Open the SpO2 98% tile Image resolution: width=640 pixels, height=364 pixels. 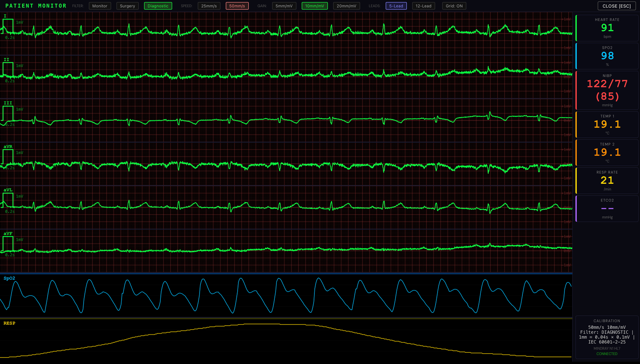[x=607, y=56]
